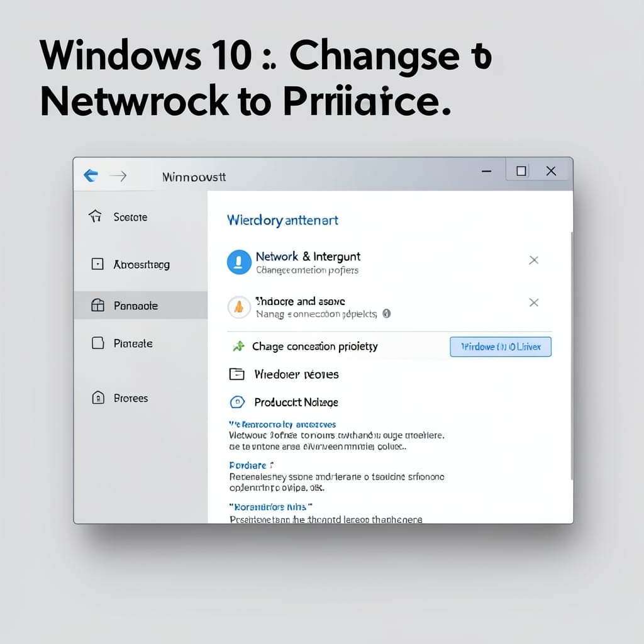Click the home icon beside Scetote
The height and width of the screenshot is (644, 644).
click(x=96, y=216)
